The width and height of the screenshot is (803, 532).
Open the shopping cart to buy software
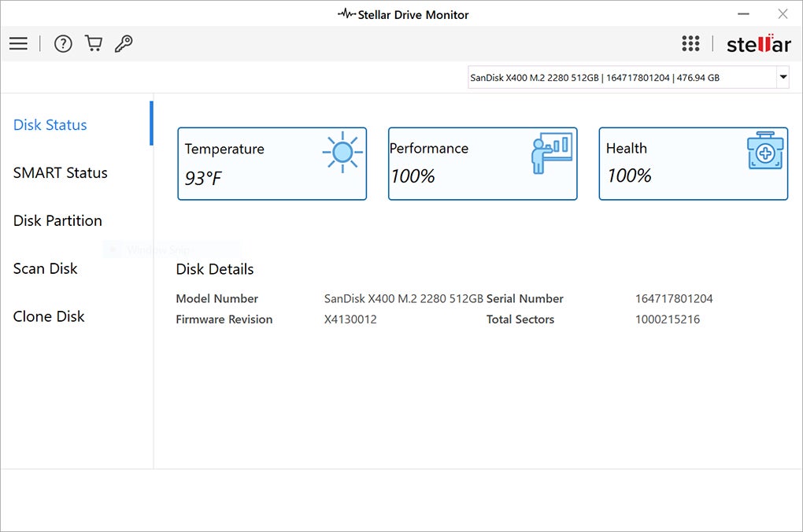pos(93,43)
